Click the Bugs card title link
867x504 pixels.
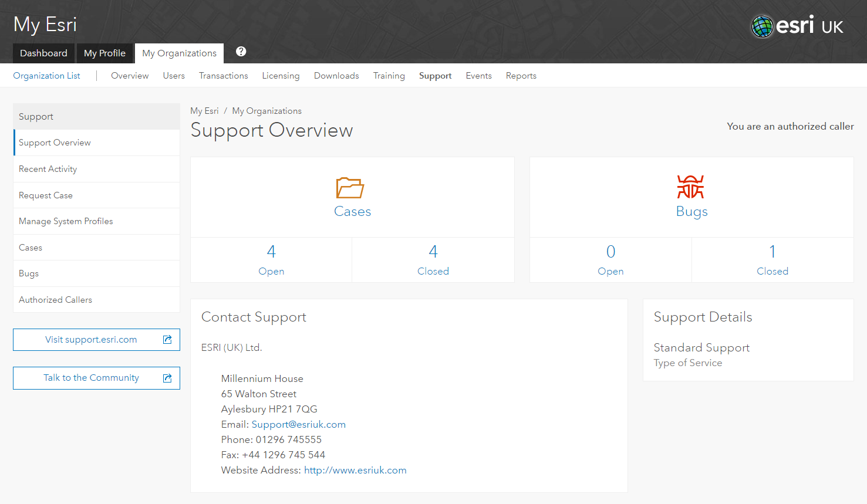pos(691,211)
